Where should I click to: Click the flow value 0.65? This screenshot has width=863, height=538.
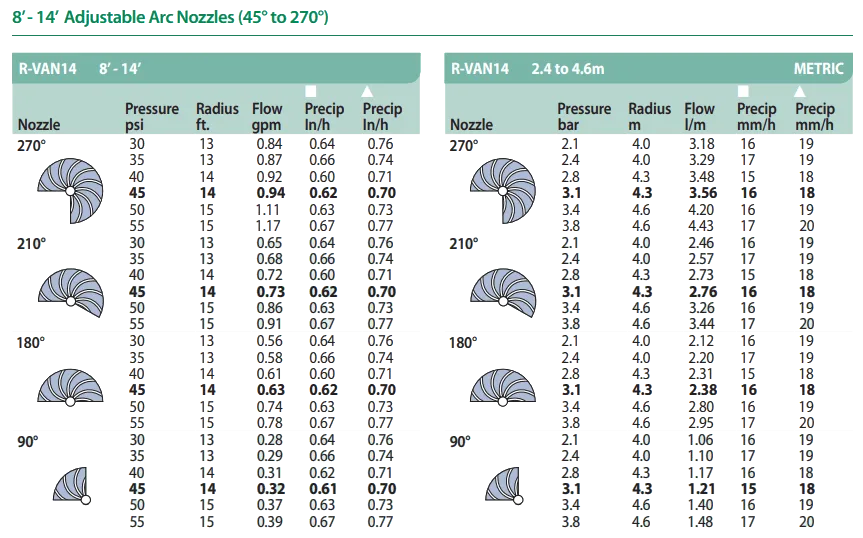click(x=269, y=243)
